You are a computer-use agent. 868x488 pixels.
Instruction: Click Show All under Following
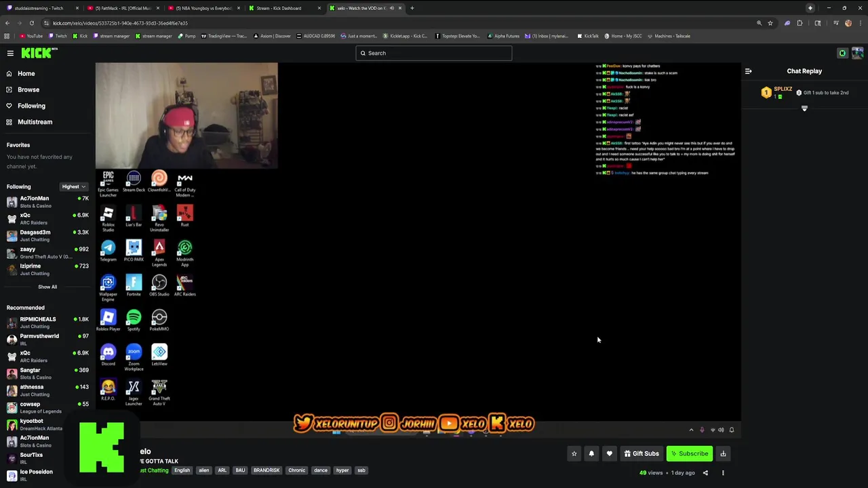point(47,287)
